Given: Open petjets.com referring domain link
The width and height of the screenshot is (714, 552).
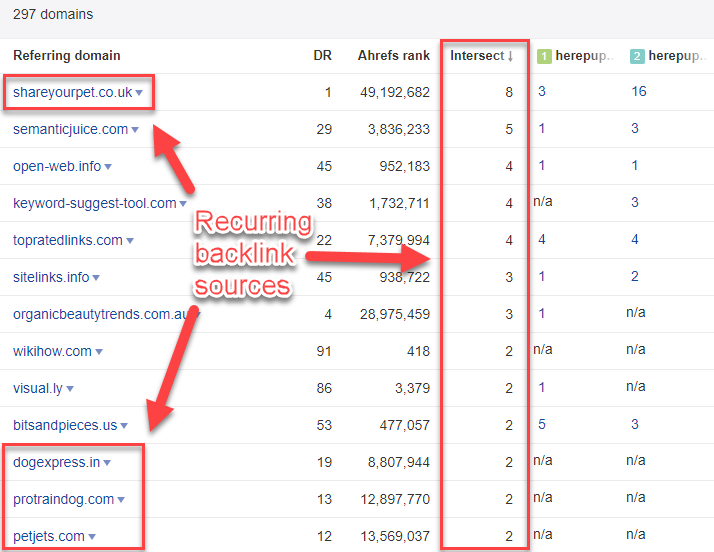Looking at the screenshot, I should click(49, 536).
